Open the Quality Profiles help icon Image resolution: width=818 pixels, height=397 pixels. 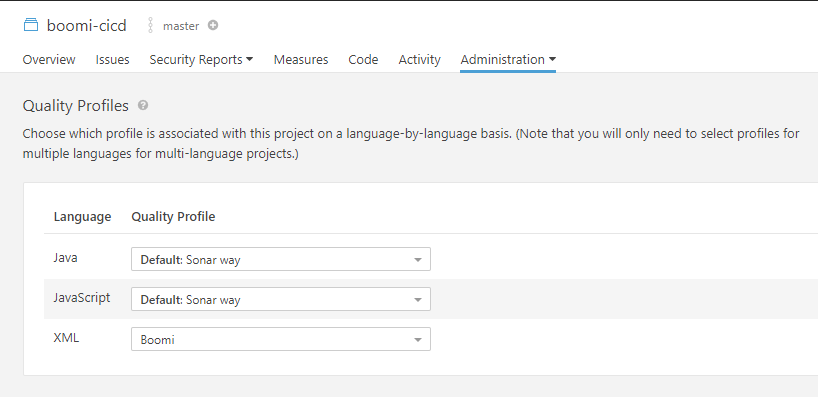(143, 105)
